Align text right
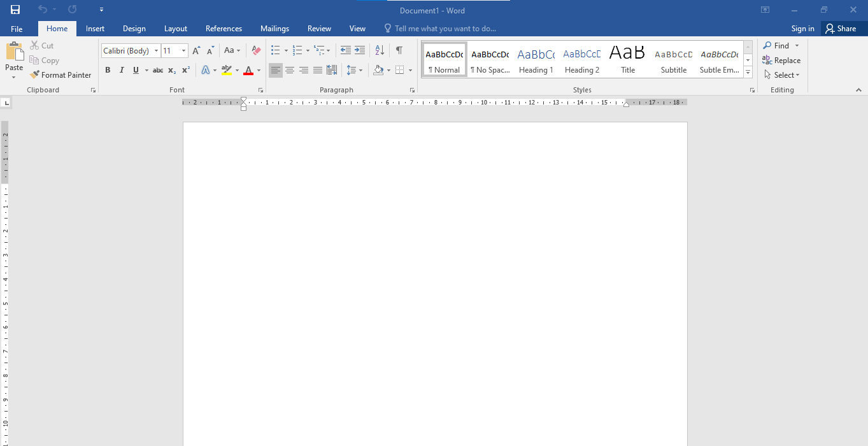Screen dimensions: 868x446 [303, 70]
